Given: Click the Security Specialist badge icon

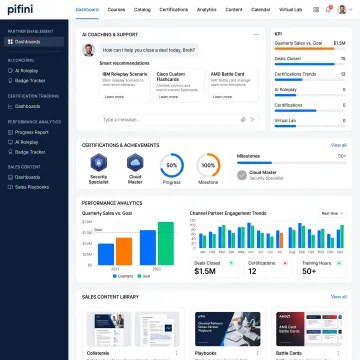Looking at the screenshot, I should coord(99,163).
